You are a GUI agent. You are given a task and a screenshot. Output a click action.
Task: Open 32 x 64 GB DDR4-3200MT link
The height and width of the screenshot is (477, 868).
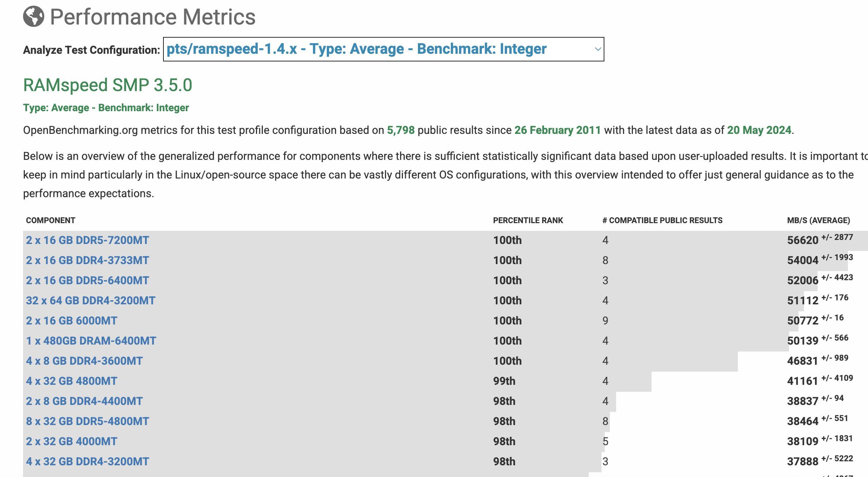[x=90, y=301]
